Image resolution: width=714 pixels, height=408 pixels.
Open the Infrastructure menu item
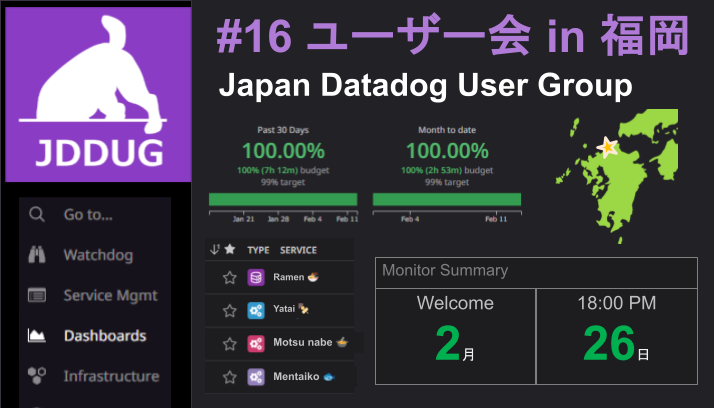coord(111,376)
